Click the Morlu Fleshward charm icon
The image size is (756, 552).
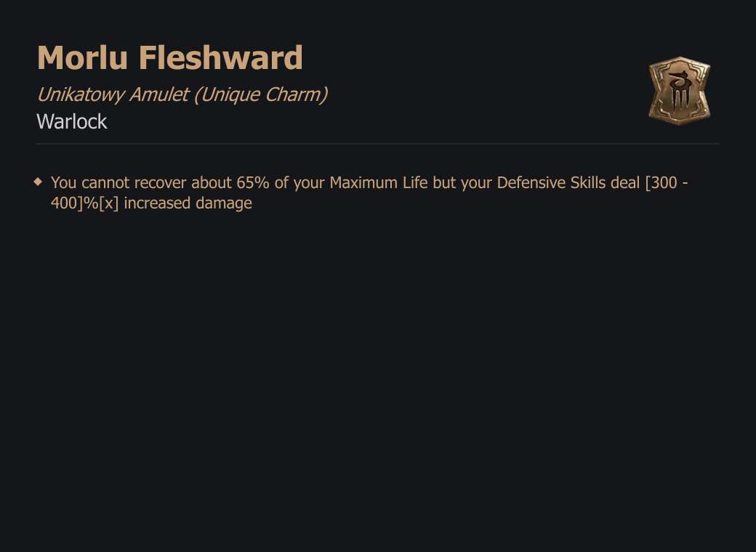[x=680, y=91]
